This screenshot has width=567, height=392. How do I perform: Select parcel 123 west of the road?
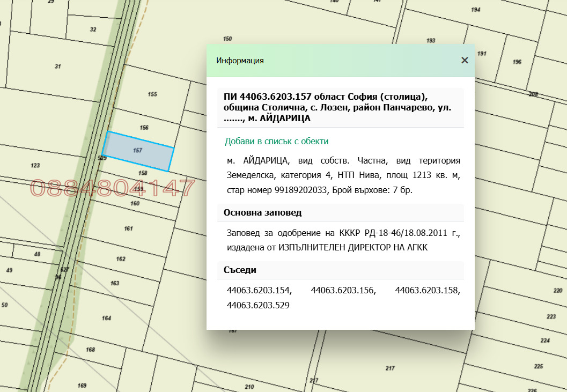(x=35, y=165)
